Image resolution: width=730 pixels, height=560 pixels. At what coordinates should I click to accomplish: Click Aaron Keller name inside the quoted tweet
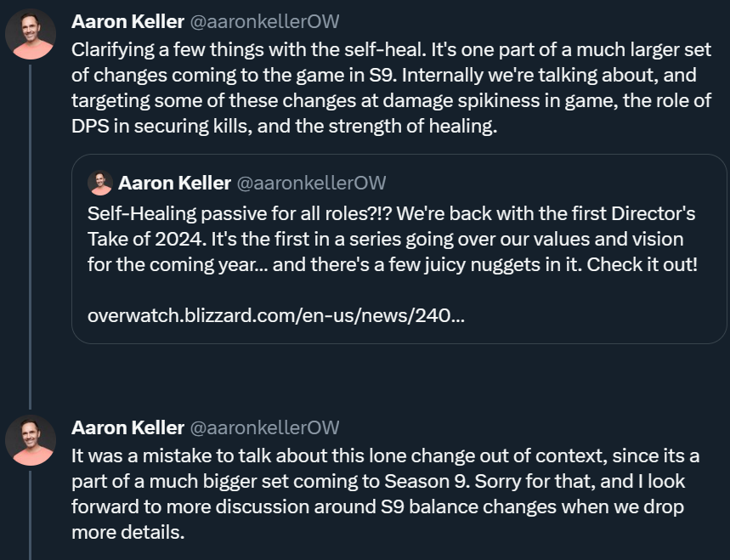[x=174, y=183]
